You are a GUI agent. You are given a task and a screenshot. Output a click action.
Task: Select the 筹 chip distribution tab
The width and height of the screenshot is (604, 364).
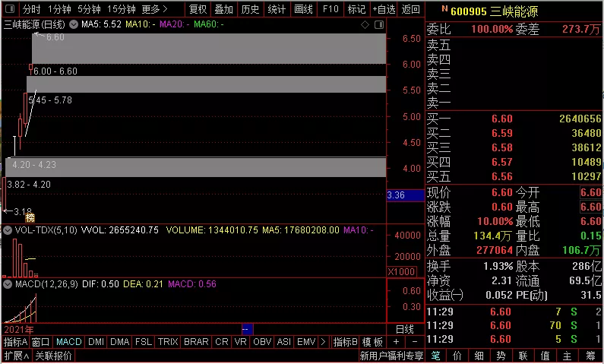(x=590, y=356)
